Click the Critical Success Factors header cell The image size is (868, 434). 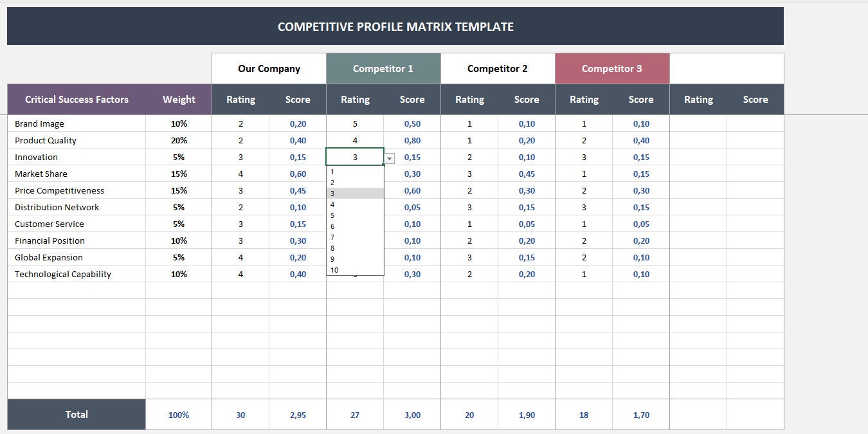pos(77,99)
